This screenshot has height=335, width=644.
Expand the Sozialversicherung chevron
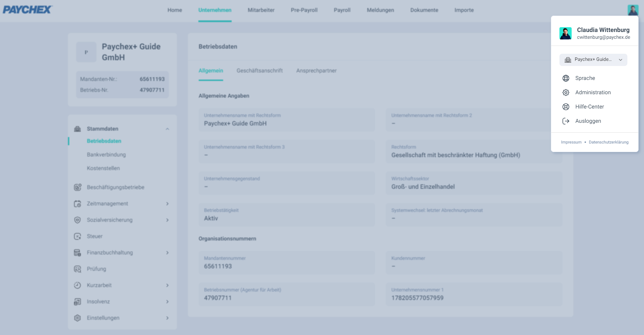tap(167, 220)
